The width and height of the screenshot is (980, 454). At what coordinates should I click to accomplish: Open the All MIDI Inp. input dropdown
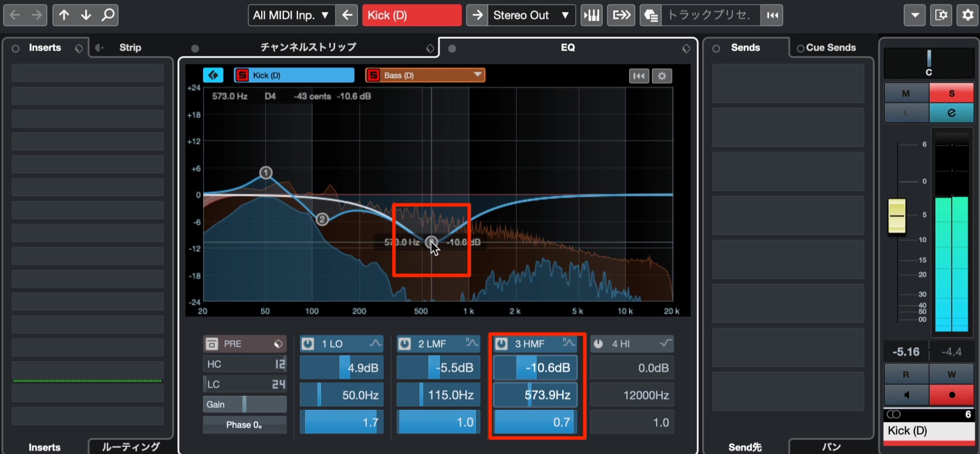pos(291,15)
